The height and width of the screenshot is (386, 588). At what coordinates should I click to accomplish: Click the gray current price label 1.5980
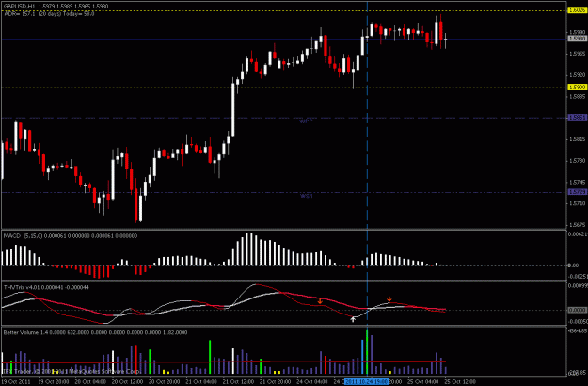(x=578, y=39)
